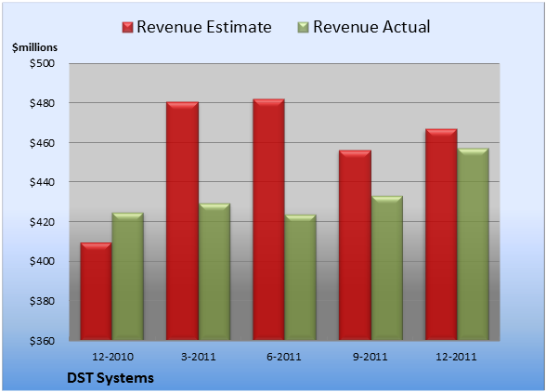Click the 'Revenue Actual' legend label

tap(371, 27)
